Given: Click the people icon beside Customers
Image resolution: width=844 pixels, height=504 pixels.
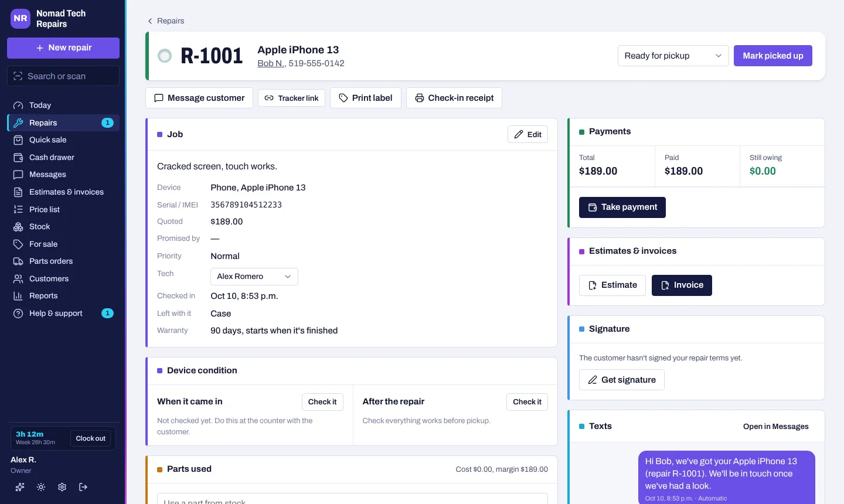Looking at the screenshot, I should pos(18,279).
